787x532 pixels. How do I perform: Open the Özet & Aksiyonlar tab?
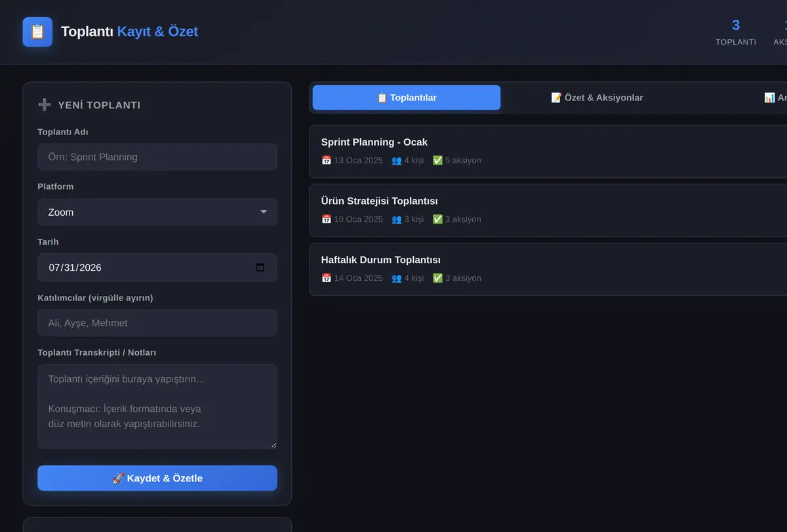[597, 98]
